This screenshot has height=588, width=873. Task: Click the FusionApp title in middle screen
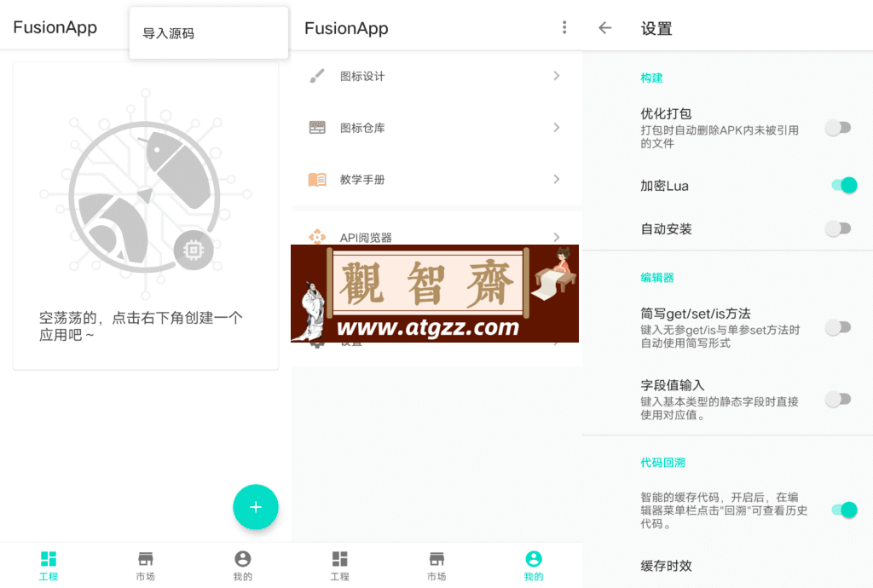pos(346,28)
